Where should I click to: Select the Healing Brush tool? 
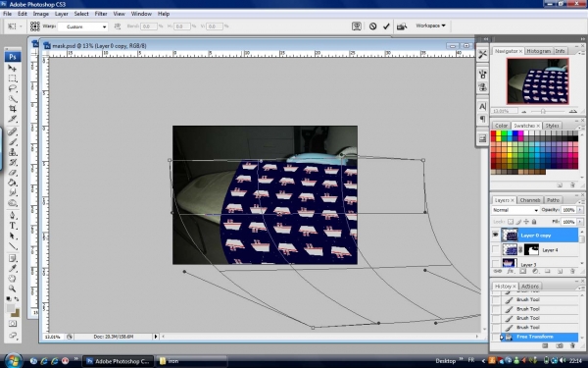12,131
